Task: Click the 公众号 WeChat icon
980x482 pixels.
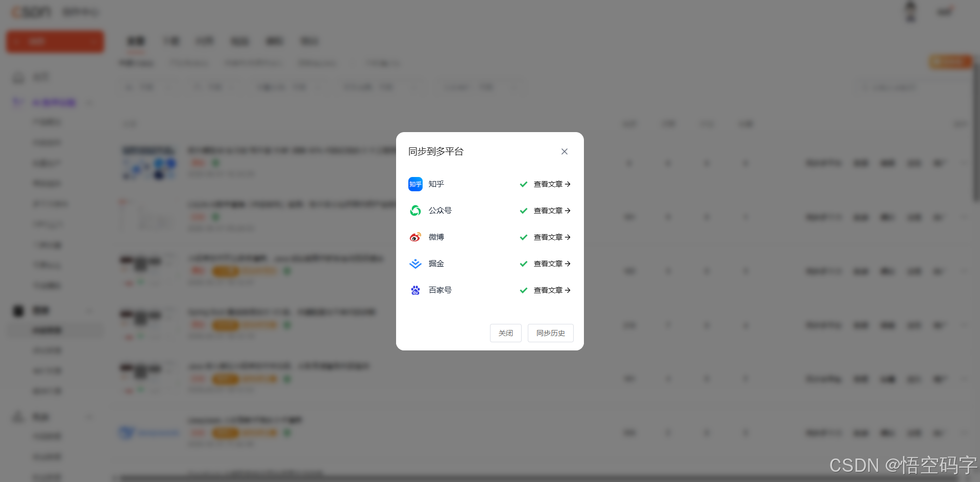Action: pos(415,211)
